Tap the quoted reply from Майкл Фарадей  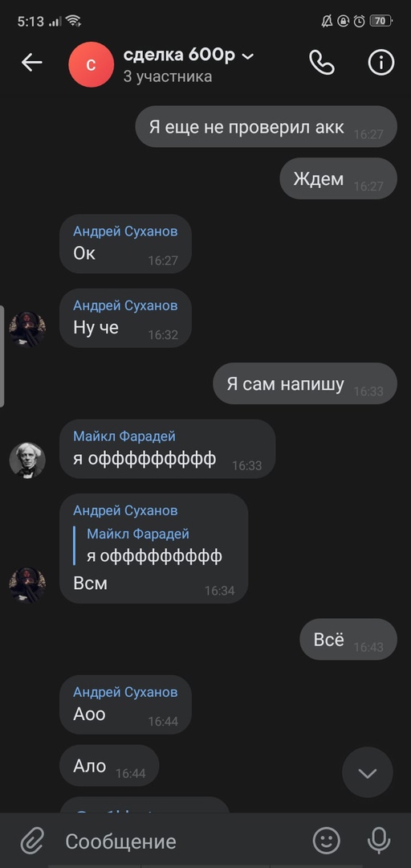click(154, 545)
